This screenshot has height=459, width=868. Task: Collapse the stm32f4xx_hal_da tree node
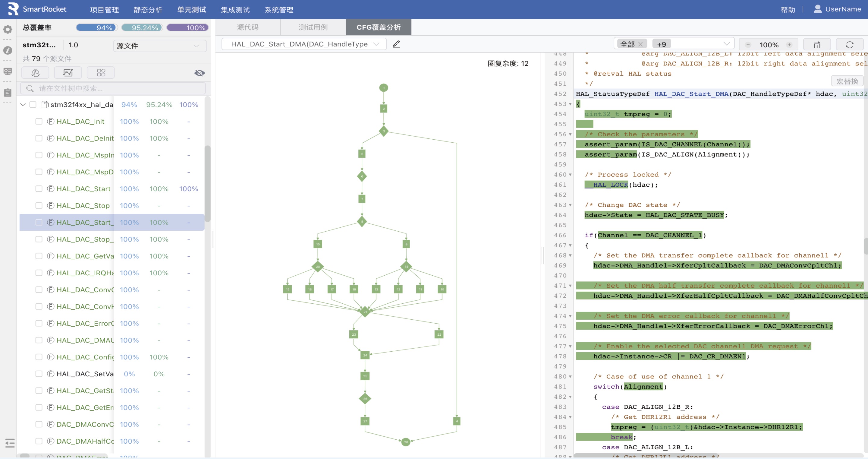(23, 105)
